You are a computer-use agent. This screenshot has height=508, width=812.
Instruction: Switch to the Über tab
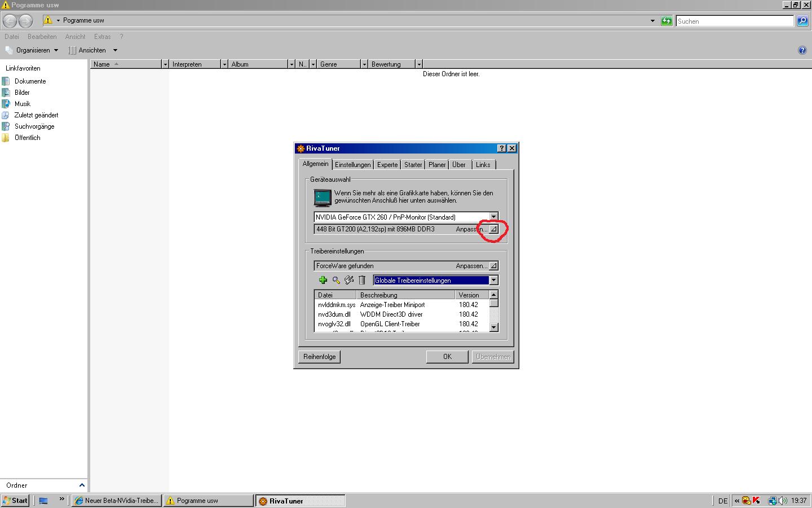point(459,165)
